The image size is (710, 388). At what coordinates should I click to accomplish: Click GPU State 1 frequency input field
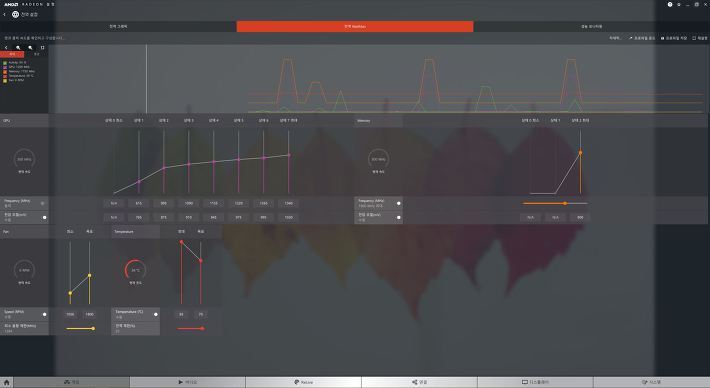tap(139, 203)
